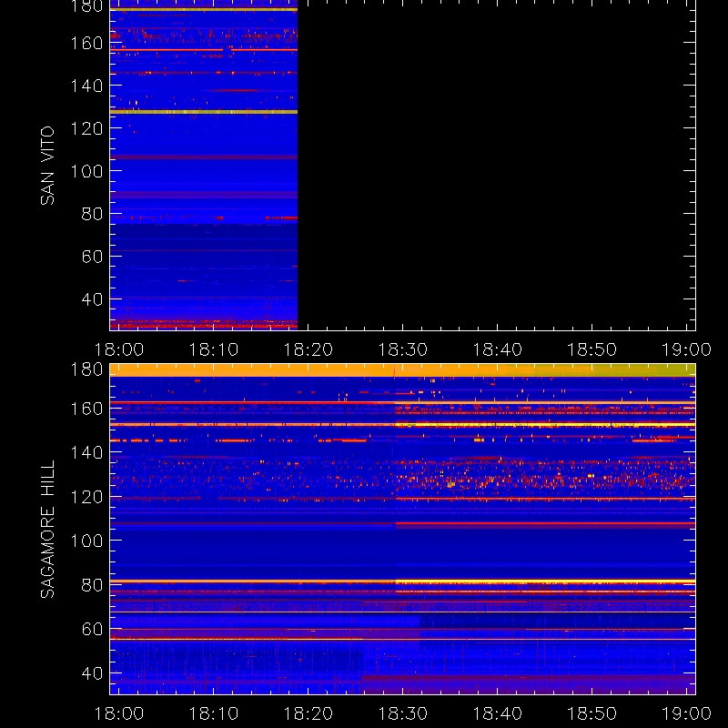This screenshot has width=728, height=728.
Task: Click the 18:20 time label under the Sagamore Hill plot
Action: [x=308, y=713]
